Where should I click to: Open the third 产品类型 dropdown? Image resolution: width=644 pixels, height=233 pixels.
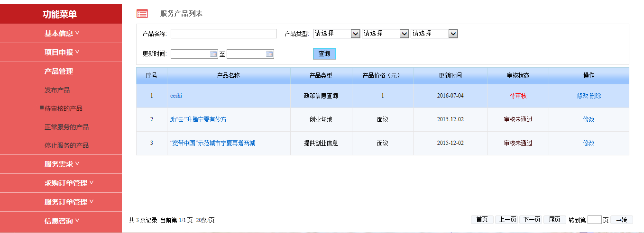(434, 34)
